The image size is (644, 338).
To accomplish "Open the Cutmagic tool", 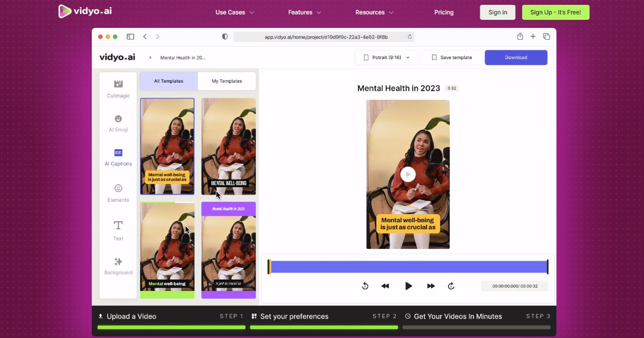I will (118, 89).
